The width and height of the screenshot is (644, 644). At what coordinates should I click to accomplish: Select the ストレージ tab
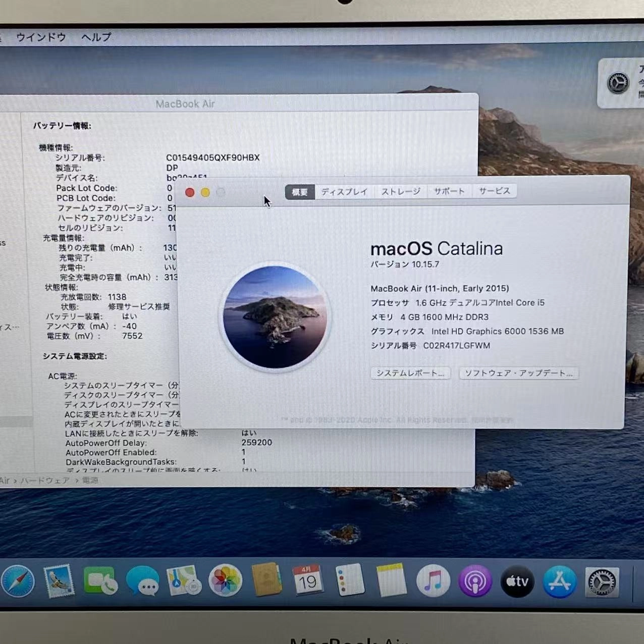(x=400, y=191)
